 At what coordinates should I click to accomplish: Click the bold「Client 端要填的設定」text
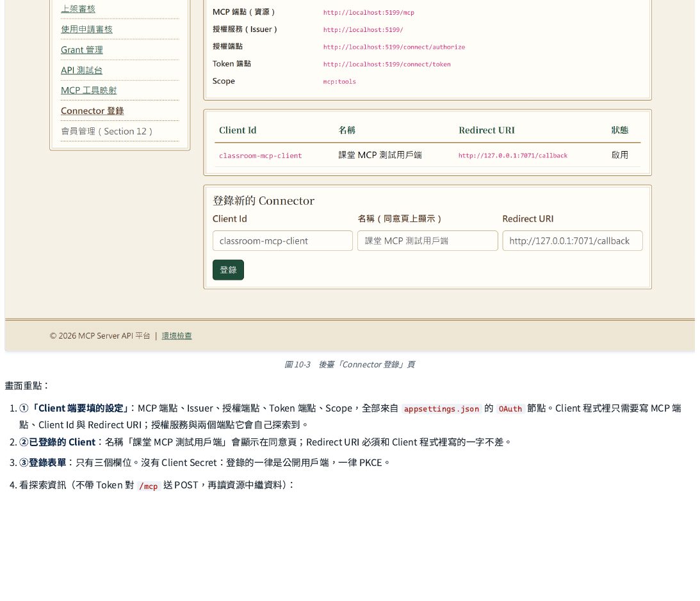tap(78, 409)
